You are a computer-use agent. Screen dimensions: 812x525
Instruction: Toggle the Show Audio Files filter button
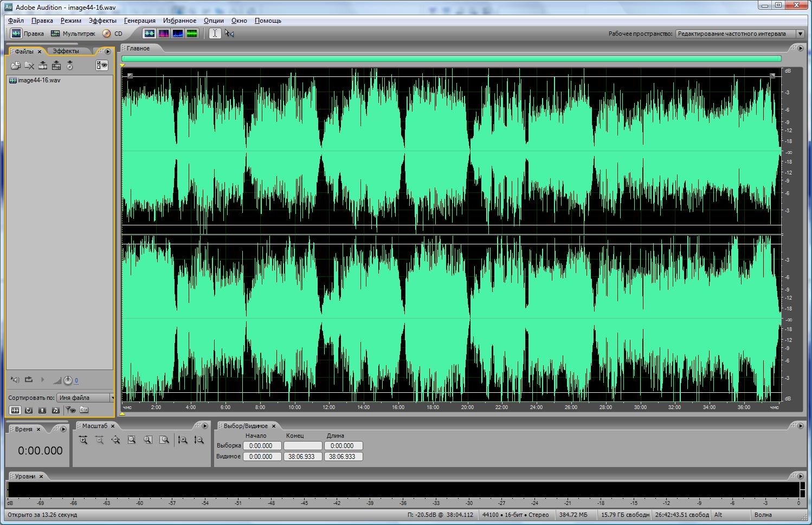coord(15,410)
